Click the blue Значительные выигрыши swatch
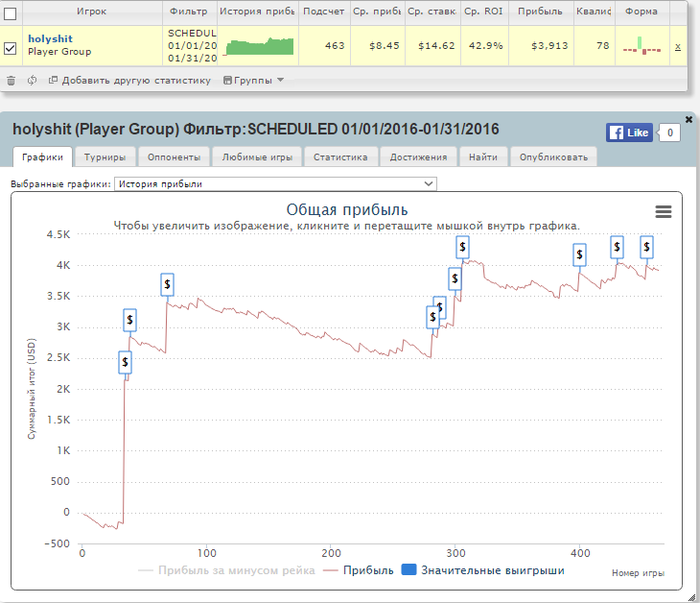Viewport: 700px width, 603px height. click(x=409, y=570)
